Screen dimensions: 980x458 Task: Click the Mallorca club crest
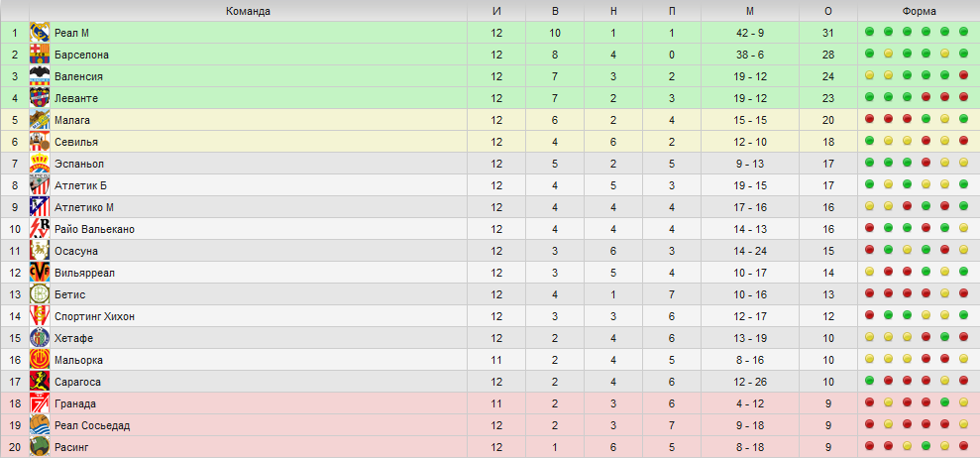coord(40,360)
